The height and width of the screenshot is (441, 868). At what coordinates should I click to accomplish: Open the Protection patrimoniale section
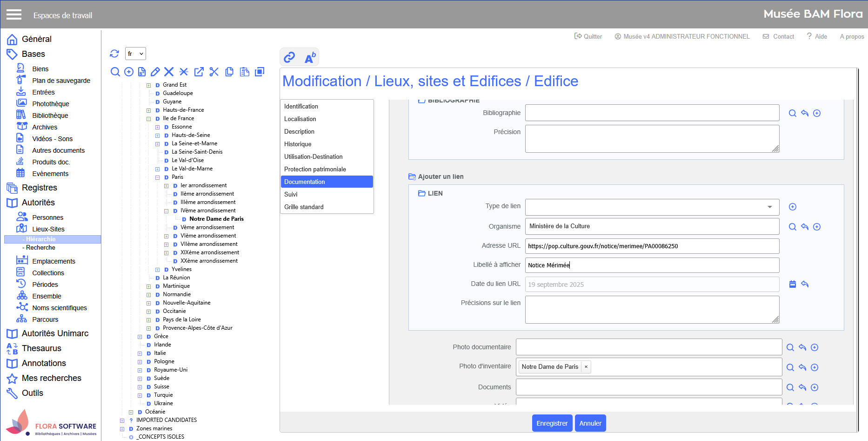315,170
